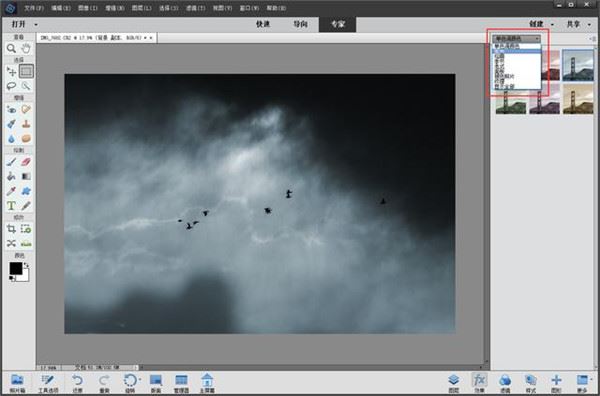Switch to 专家 mode tab
This screenshot has height=396, width=600.
coord(338,24)
